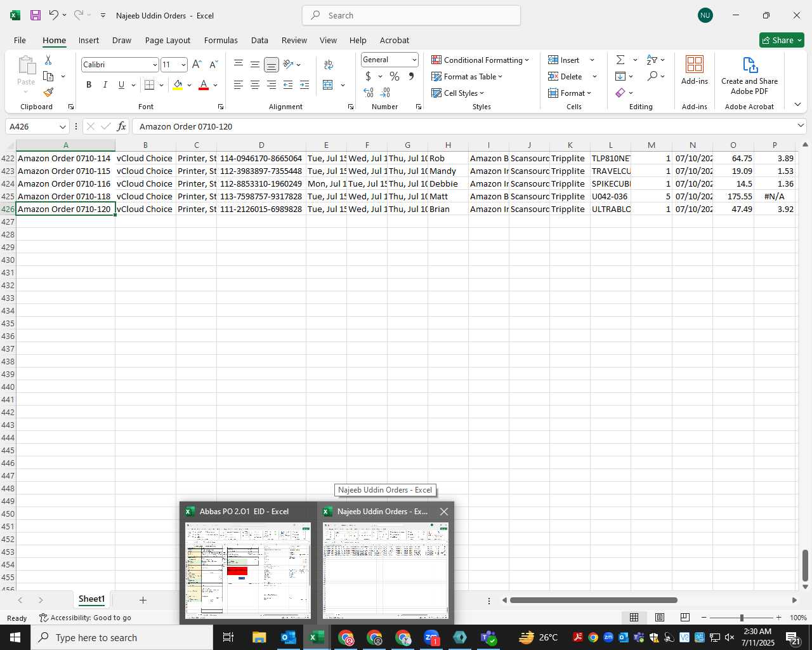Screen dimensions: 812x650
Task: Click the Insert Function fx icon
Action: pyautogui.click(x=122, y=126)
